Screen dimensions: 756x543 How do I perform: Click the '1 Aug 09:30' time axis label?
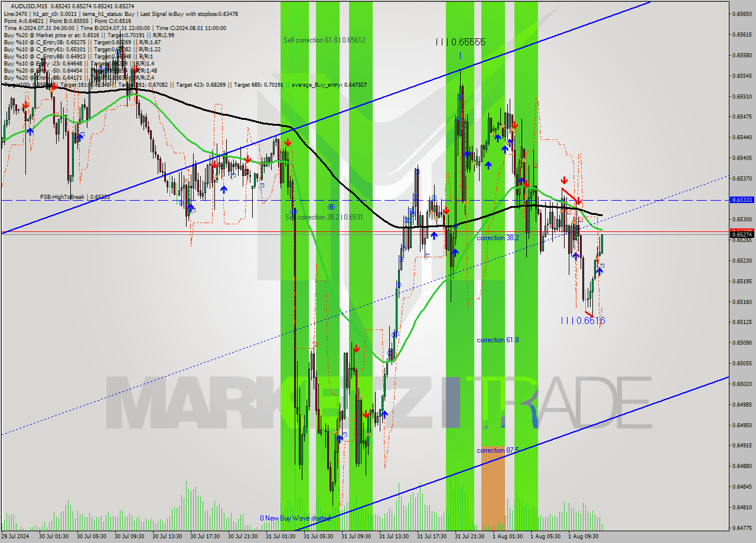[x=583, y=537]
